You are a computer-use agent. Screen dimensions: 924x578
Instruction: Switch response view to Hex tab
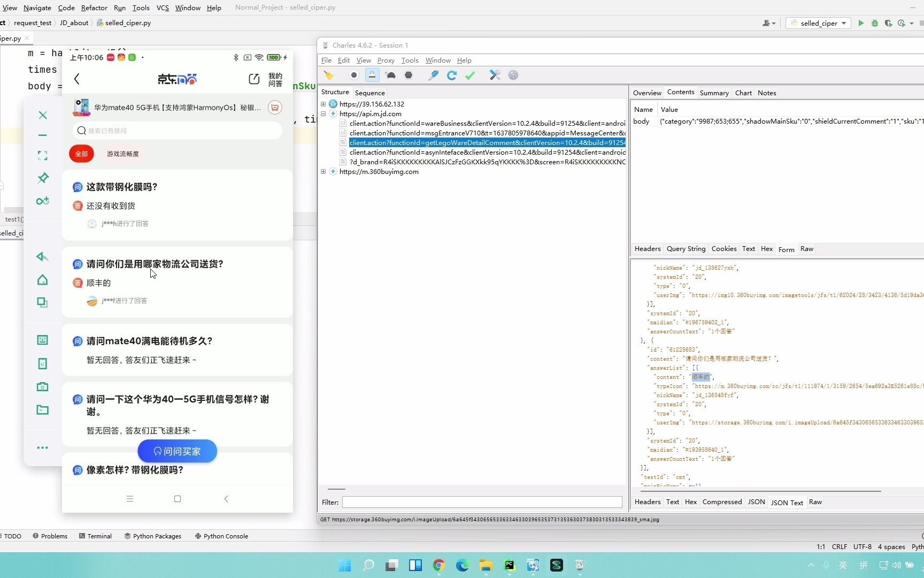pos(691,502)
